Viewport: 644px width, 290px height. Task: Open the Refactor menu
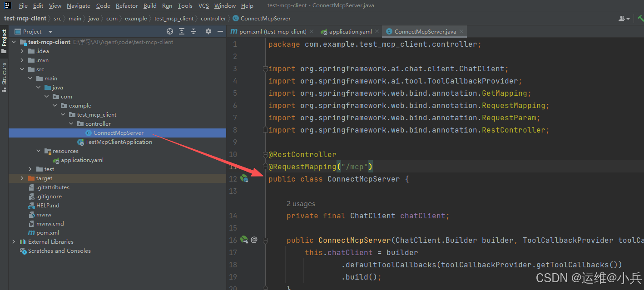[127, 6]
